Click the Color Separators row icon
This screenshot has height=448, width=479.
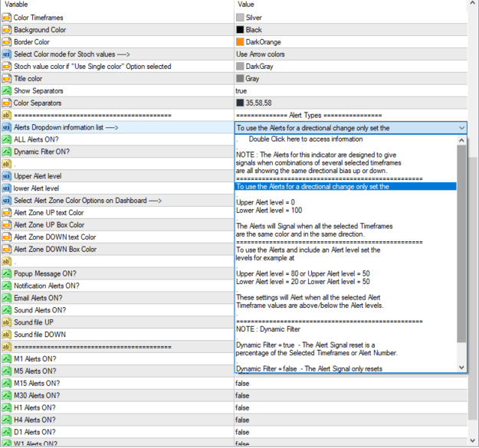pyautogui.click(x=6, y=103)
